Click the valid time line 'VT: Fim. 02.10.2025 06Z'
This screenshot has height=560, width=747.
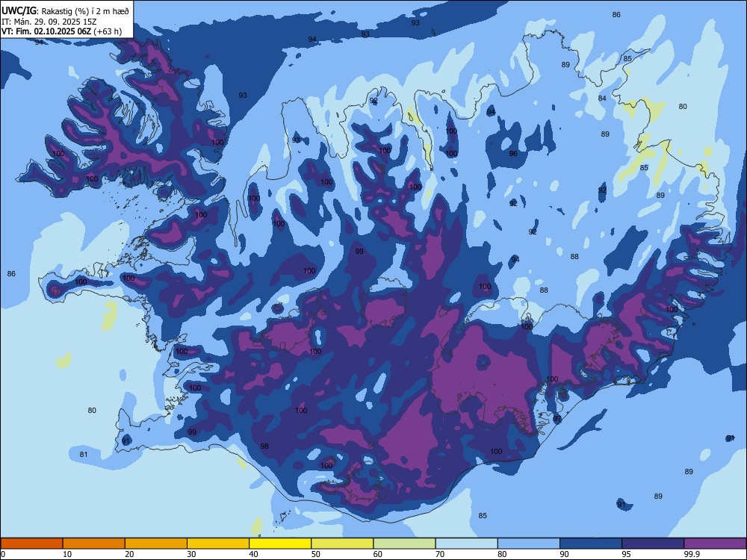tap(46, 31)
